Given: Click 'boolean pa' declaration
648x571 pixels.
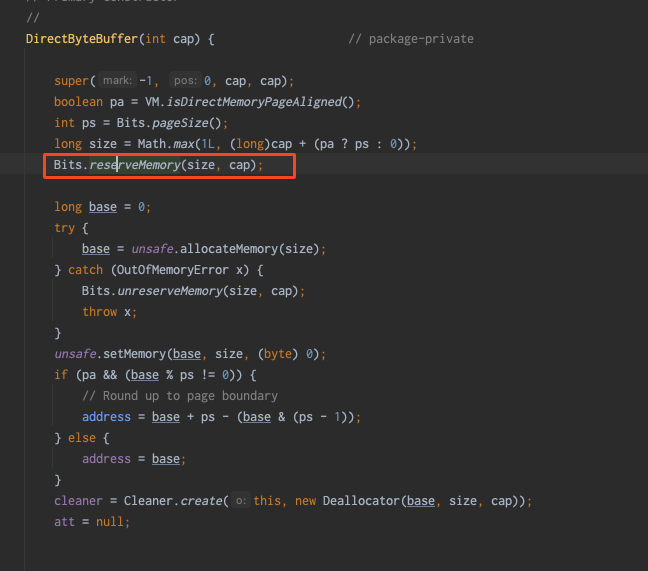Looking at the screenshot, I should (x=89, y=102).
